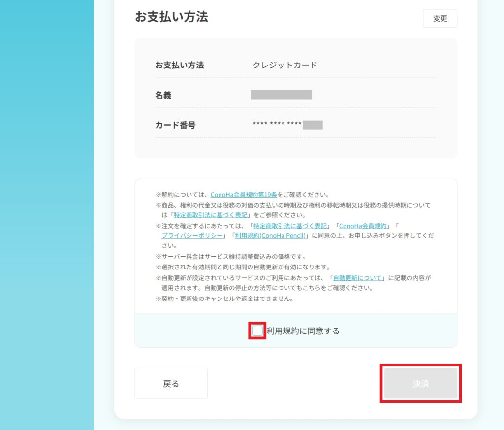Click the カード番号 field label

(x=175, y=125)
